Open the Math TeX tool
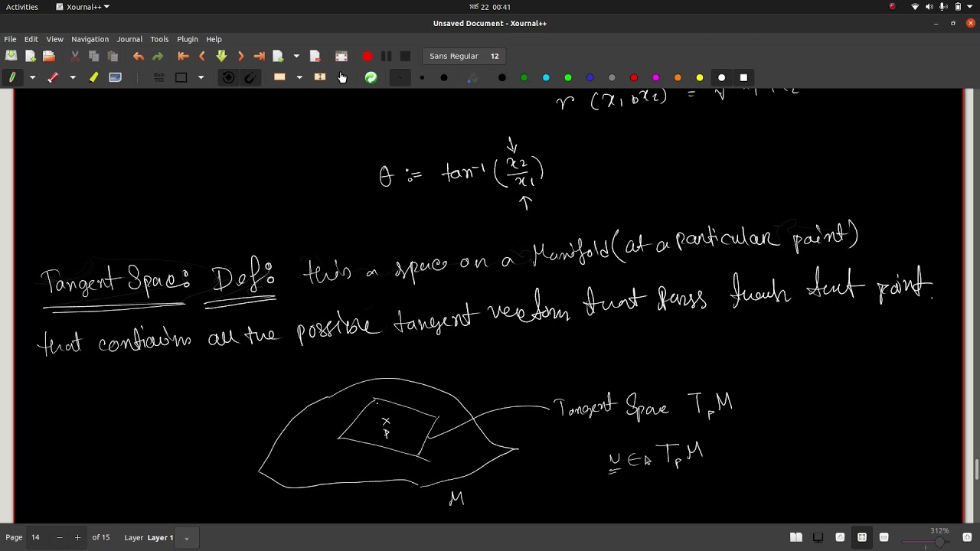This screenshot has width=980, height=551. (x=158, y=77)
